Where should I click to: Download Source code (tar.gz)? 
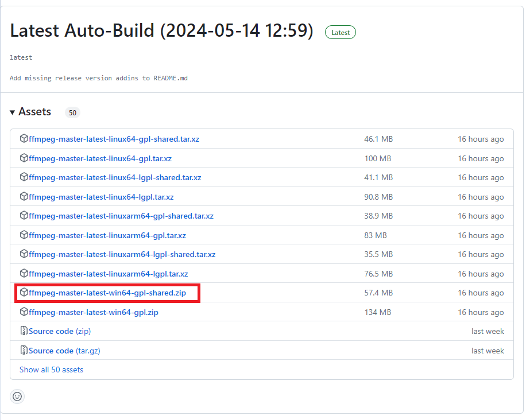(64, 351)
